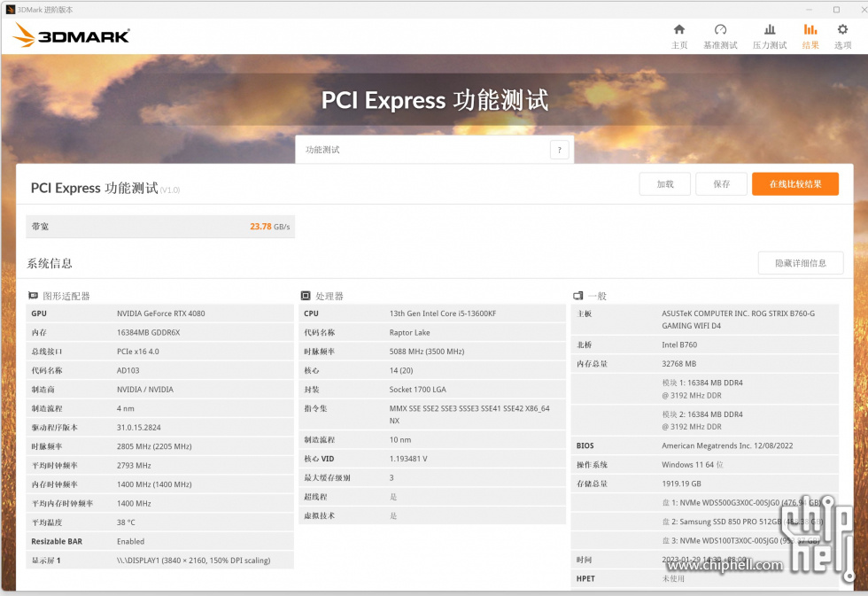Image resolution: width=868 pixels, height=596 pixels.
Task: Click the average clock value 2793 MHz
Action: coord(134,466)
